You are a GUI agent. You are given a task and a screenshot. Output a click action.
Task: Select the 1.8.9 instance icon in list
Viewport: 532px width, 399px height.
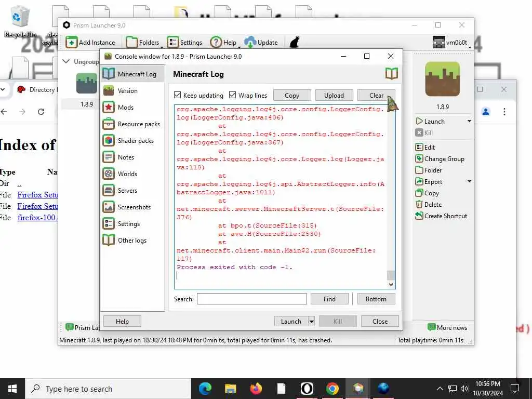(x=87, y=83)
